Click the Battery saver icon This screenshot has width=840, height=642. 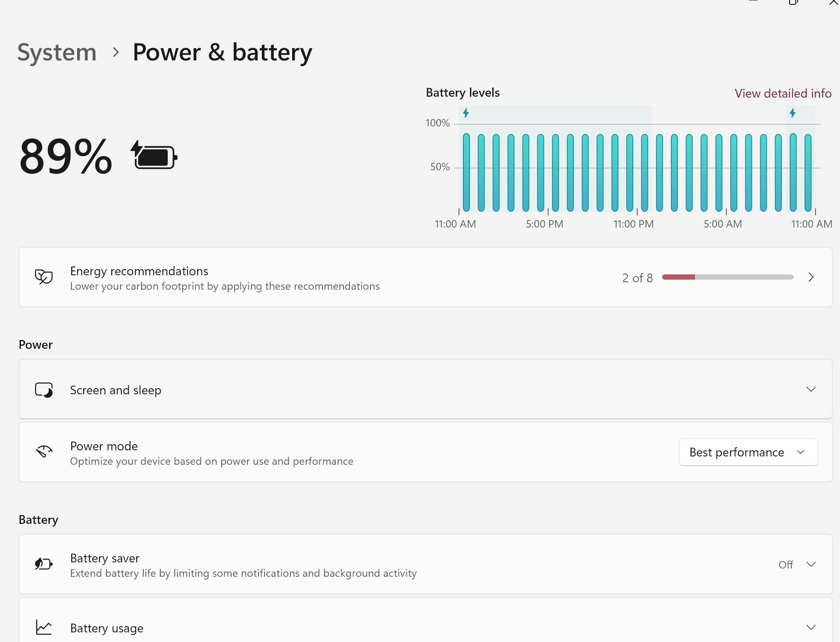coord(43,564)
